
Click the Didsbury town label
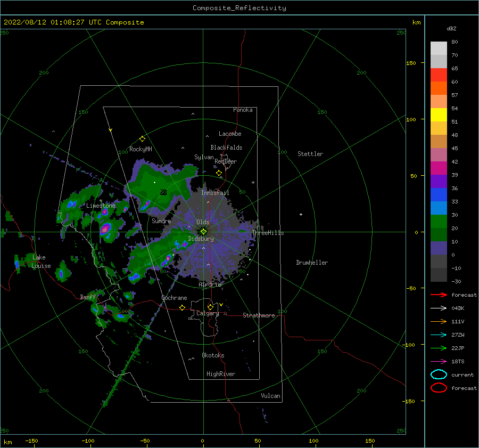pyautogui.click(x=201, y=239)
